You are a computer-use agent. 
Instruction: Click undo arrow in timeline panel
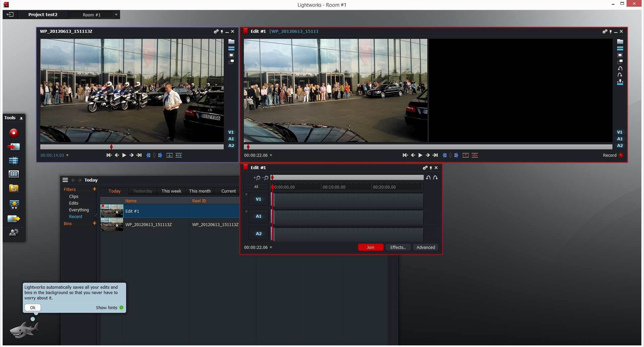tap(428, 178)
